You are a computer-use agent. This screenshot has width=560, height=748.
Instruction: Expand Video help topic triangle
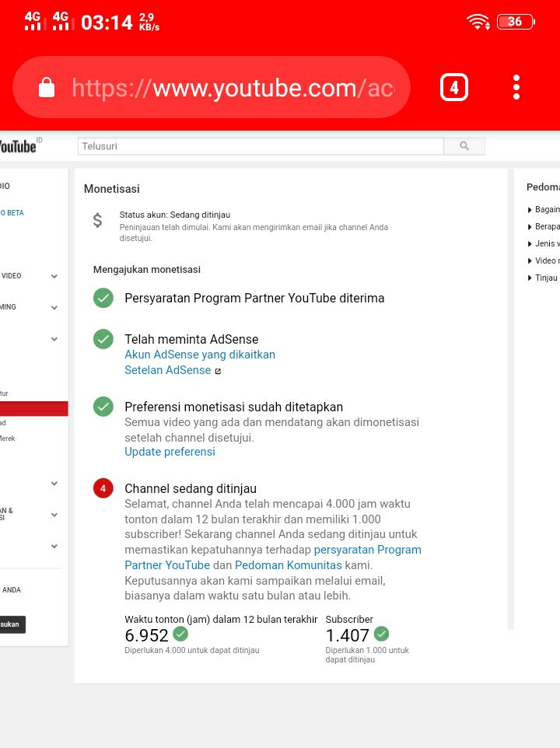[530, 261]
